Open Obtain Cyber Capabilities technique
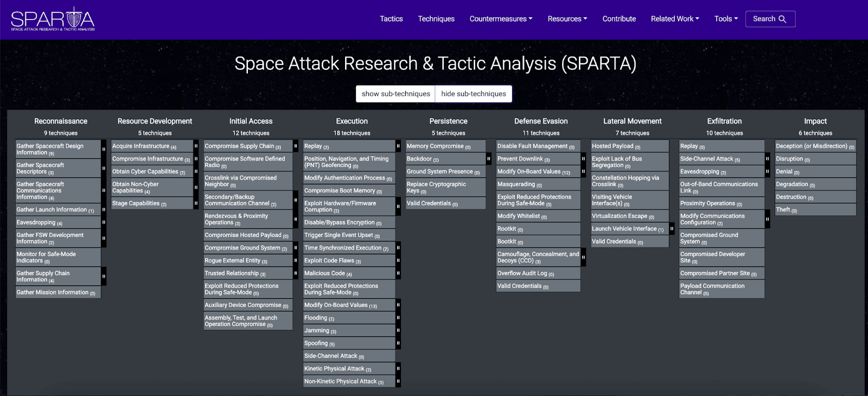The image size is (868, 396). click(152, 171)
